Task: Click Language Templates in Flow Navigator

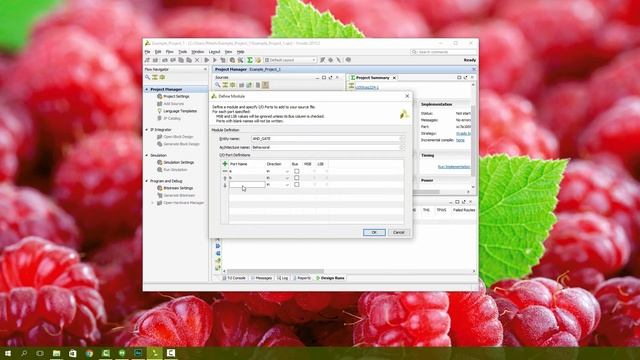Action: [x=180, y=111]
